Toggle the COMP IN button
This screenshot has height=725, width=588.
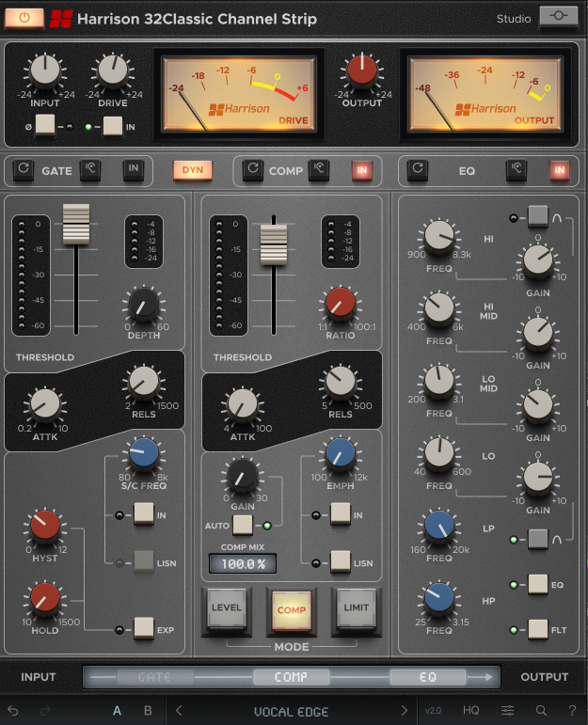[x=362, y=169]
